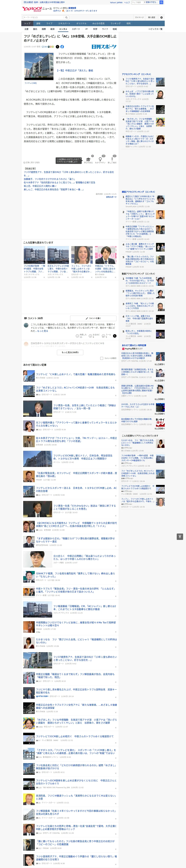Open the ランキング tab
186x868 pixels.
pos(115,24)
